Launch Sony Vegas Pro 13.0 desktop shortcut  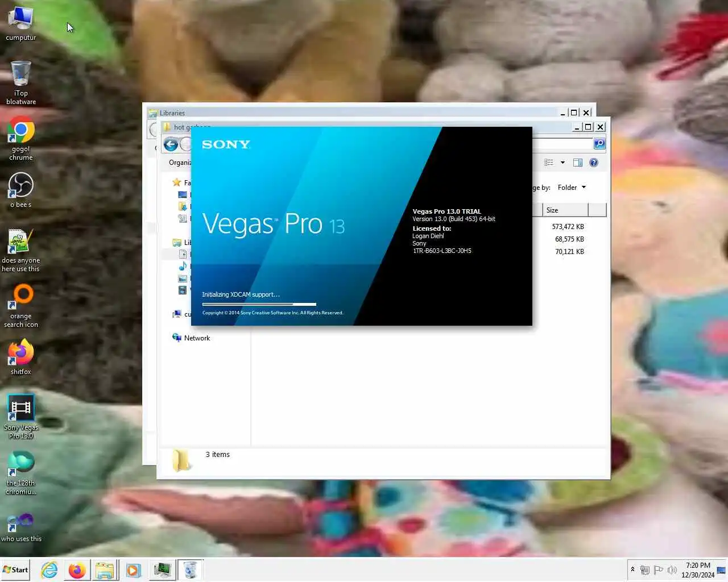(21, 417)
